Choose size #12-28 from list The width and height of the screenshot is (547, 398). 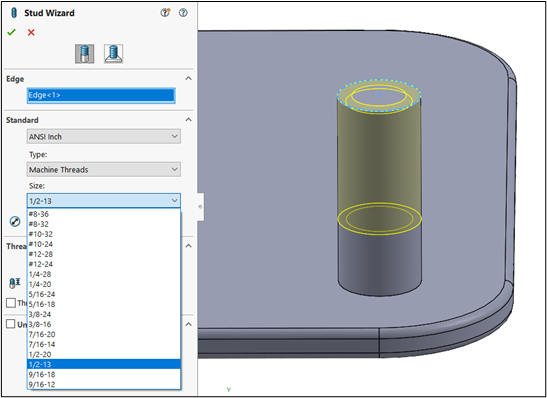[104, 254]
